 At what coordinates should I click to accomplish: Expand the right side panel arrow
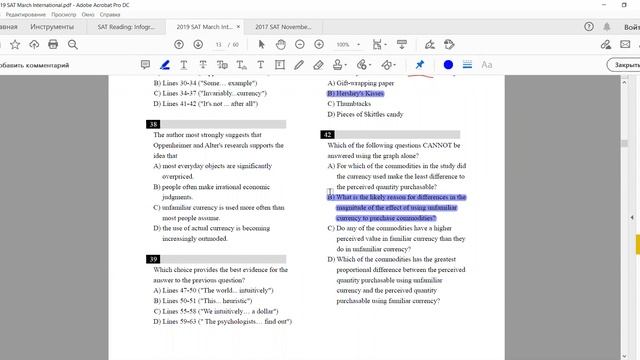(x=632, y=218)
